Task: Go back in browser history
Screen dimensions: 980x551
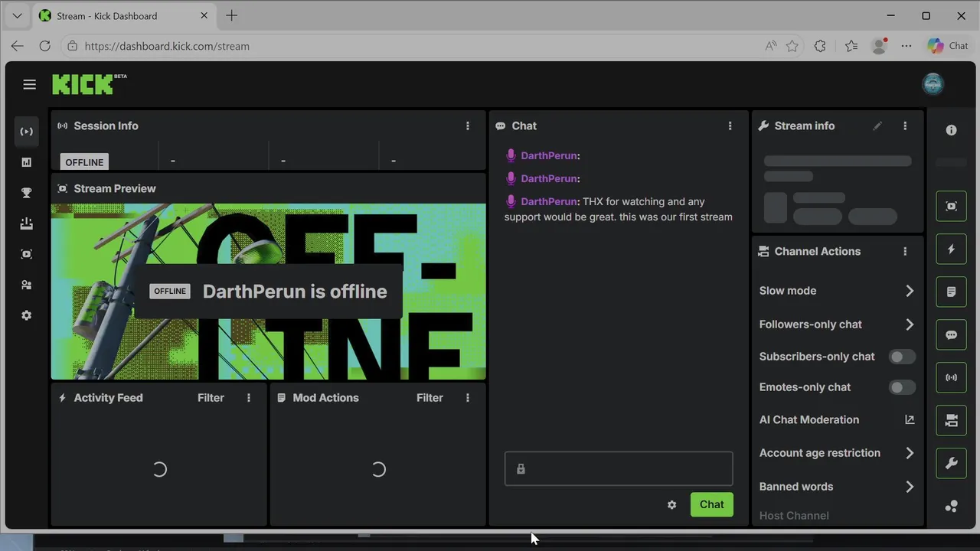Action: coord(17,46)
